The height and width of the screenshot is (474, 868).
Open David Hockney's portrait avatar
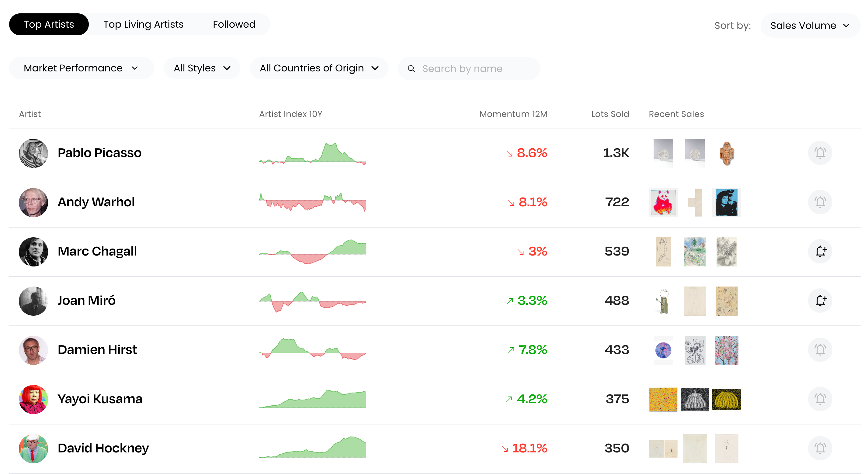[x=33, y=448]
